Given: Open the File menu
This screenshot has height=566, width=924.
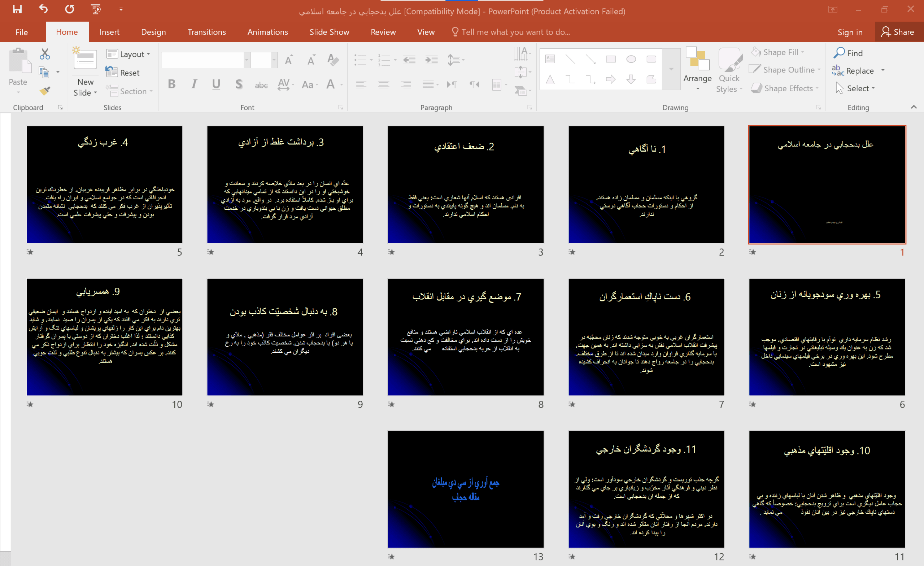Looking at the screenshot, I should click(22, 32).
